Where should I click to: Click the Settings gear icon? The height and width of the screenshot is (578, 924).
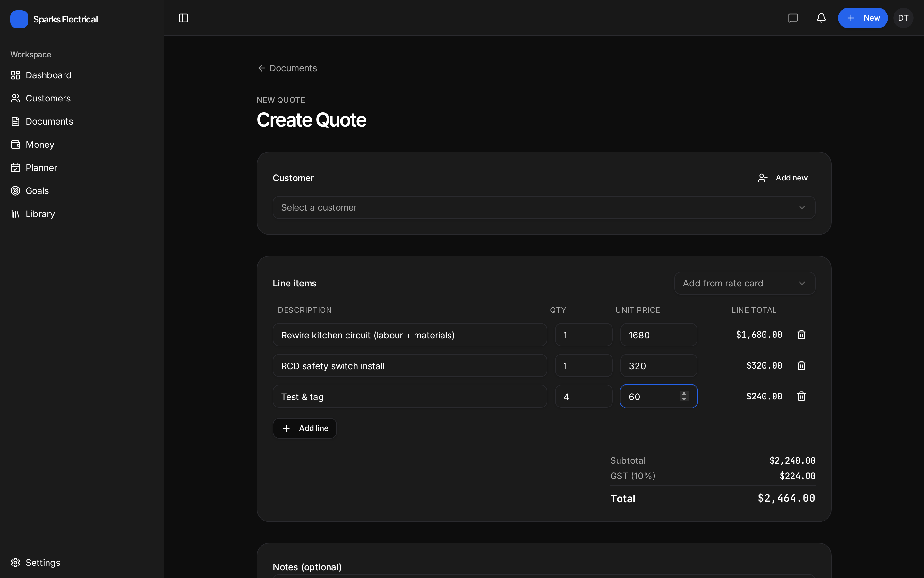15,563
